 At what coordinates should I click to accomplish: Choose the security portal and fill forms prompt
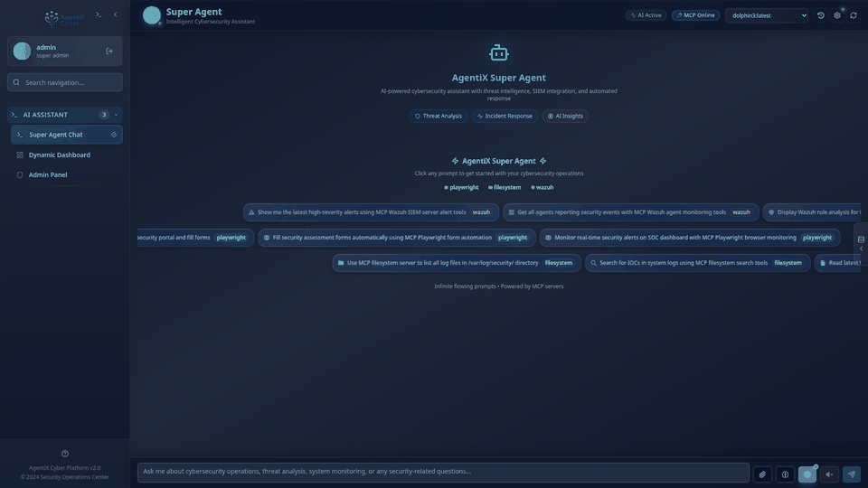tap(195, 238)
